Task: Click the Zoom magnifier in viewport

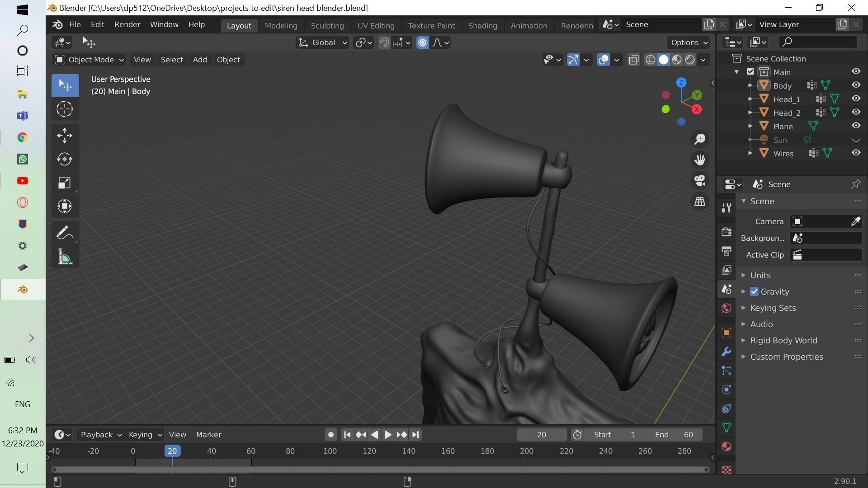Action: tap(700, 139)
